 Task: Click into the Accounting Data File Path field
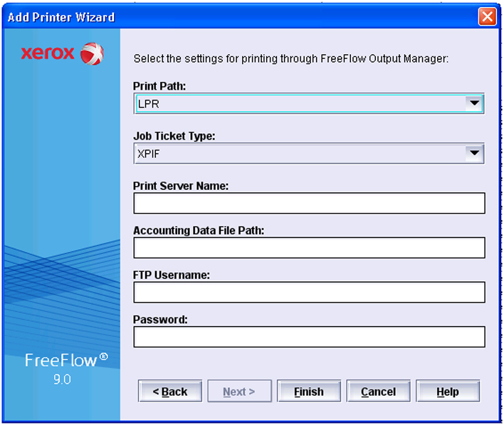(309, 248)
